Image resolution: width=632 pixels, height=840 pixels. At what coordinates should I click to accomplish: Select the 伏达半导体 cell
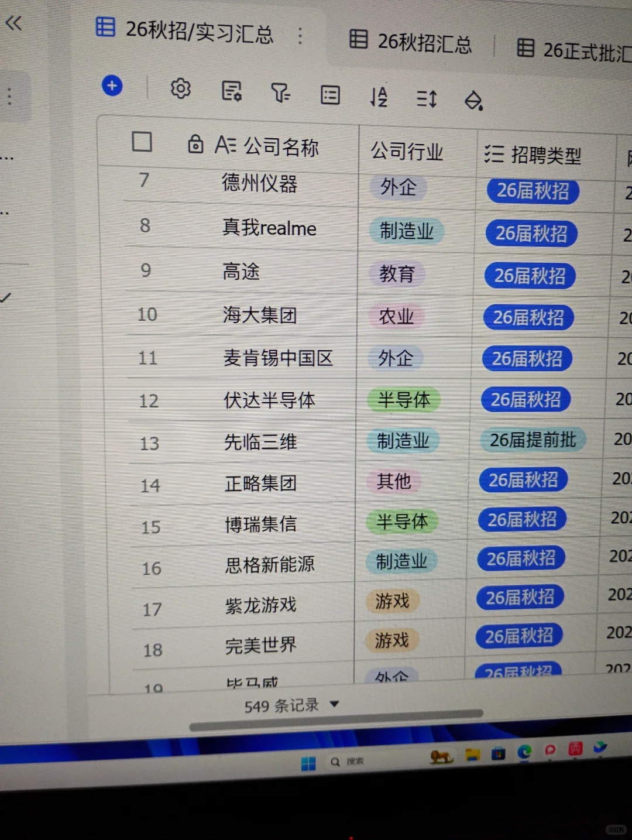[269, 400]
